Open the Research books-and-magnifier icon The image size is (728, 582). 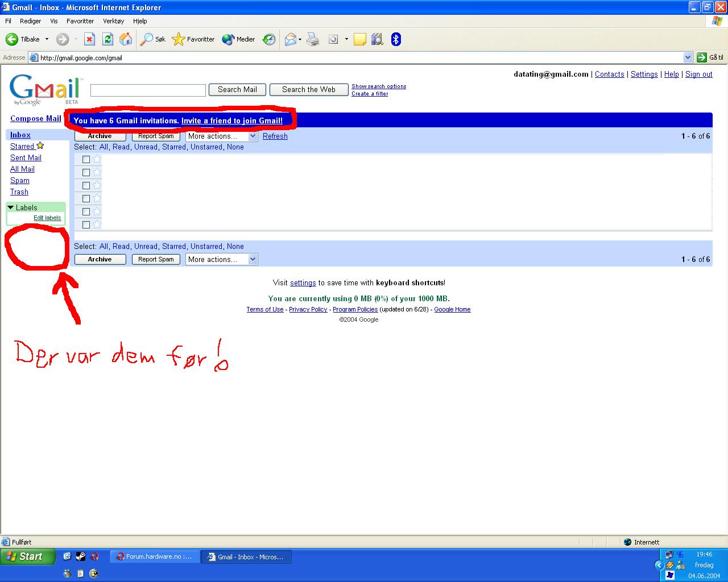[377, 39]
